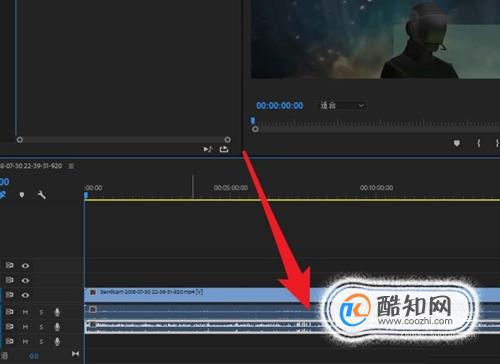Add marker in the program monitor
The image size is (500, 364).
click(x=457, y=143)
